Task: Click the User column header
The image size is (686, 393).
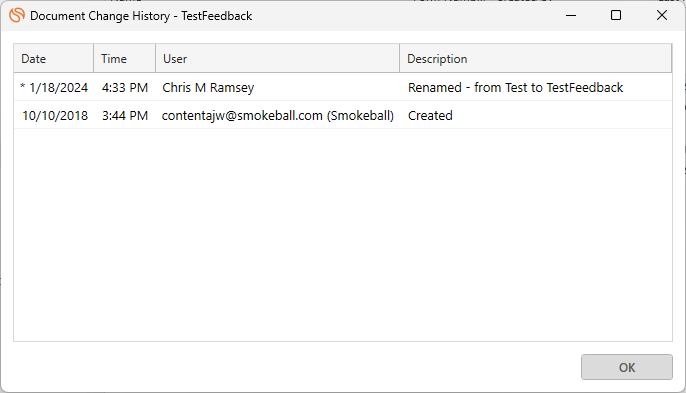Action: (x=277, y=59)
